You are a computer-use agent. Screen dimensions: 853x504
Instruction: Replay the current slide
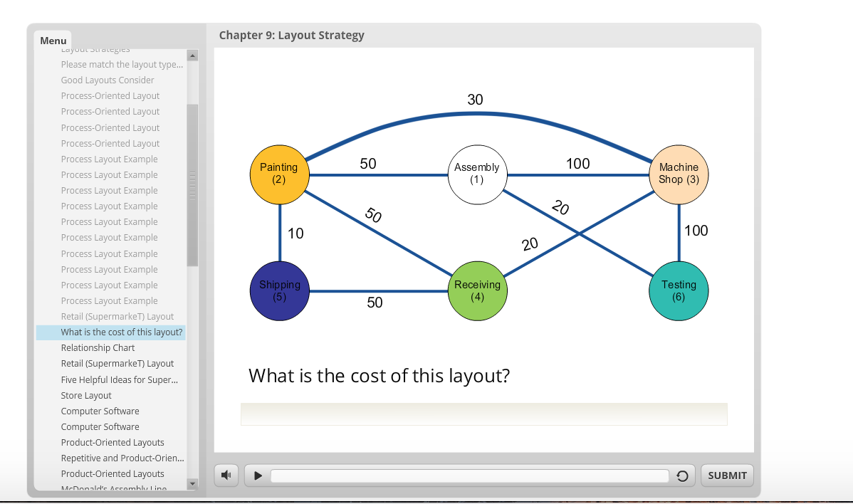682,475
